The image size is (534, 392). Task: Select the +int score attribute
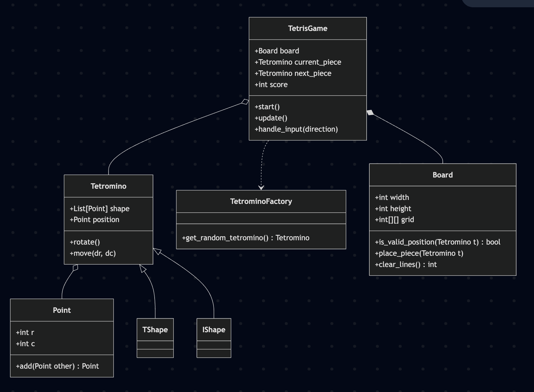tap(271, 85)
